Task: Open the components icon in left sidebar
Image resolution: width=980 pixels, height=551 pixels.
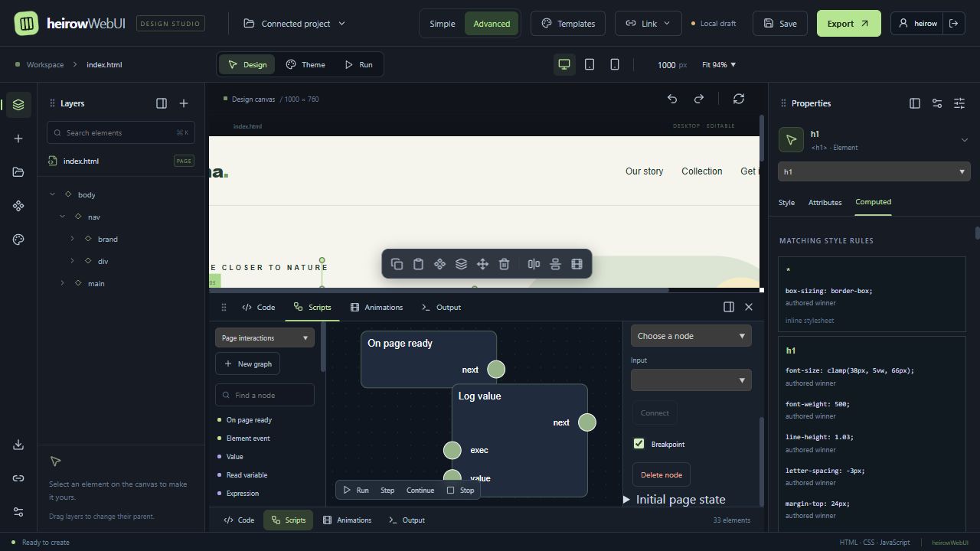Action: 18,206
